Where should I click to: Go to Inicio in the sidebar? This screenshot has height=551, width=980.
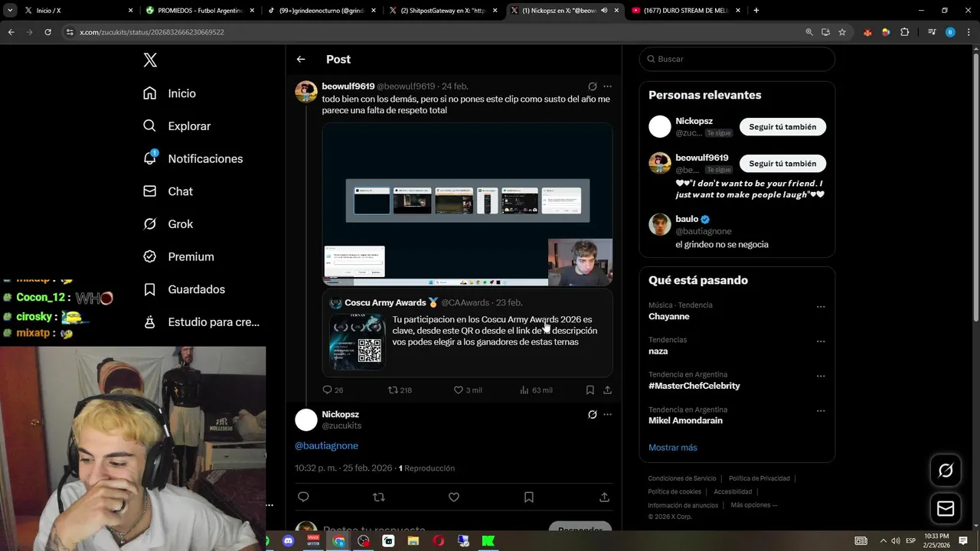(170, 93)
